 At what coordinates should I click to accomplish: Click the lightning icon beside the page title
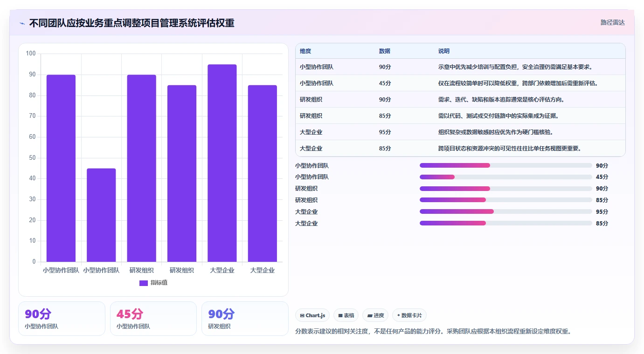22,23
